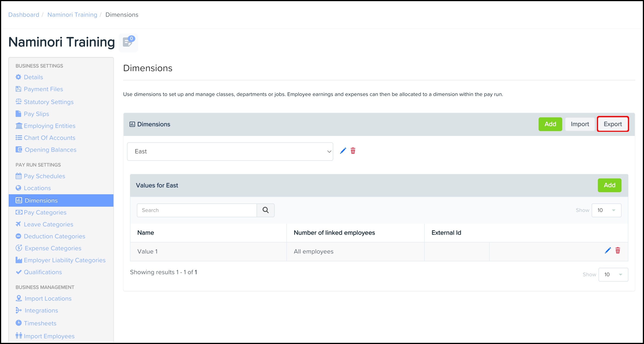The width and height of the screenshot is (644, 344).
Task: Open Leave Categories via airplane icon
Action: coord(18,224)
